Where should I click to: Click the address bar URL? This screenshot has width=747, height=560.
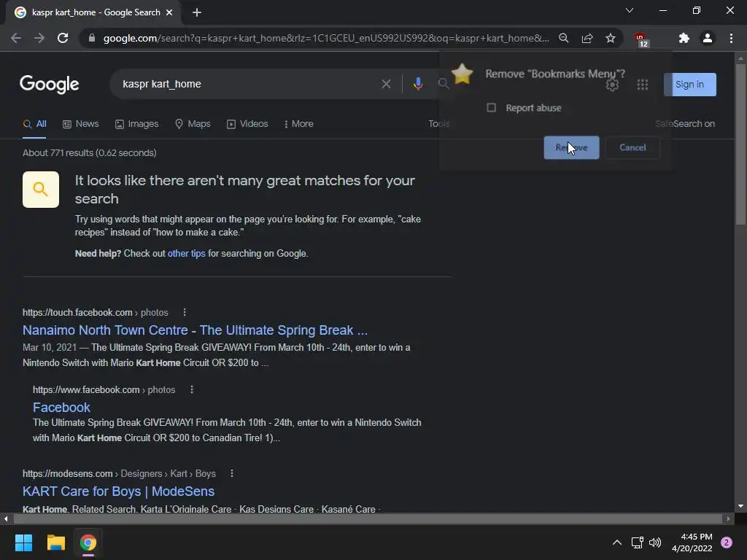(x=326, y=38)
